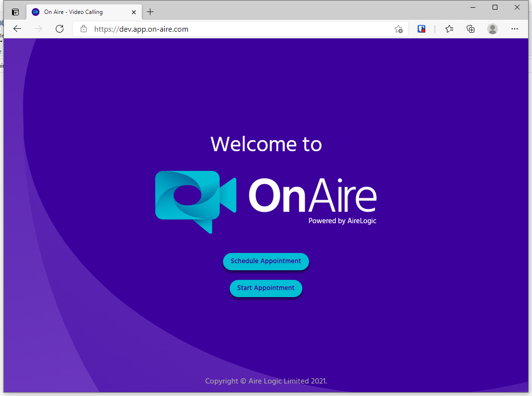The height and width of the screenshot is (396, 532).
Task: Click the Schedule Appointment button
Action: point(265,261)
